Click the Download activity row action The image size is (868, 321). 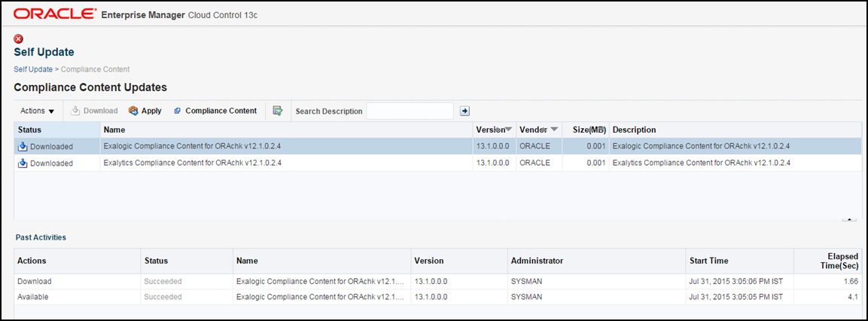35,281
